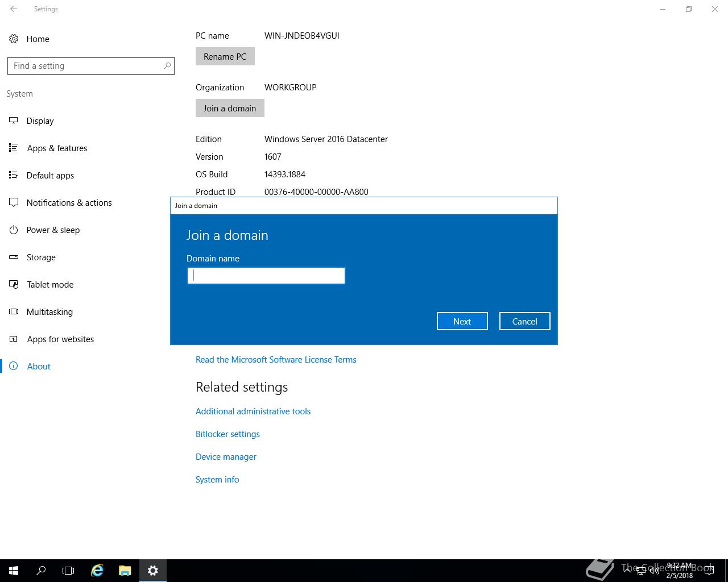Open the Action Center notification icon

click(x=709, y=571)
